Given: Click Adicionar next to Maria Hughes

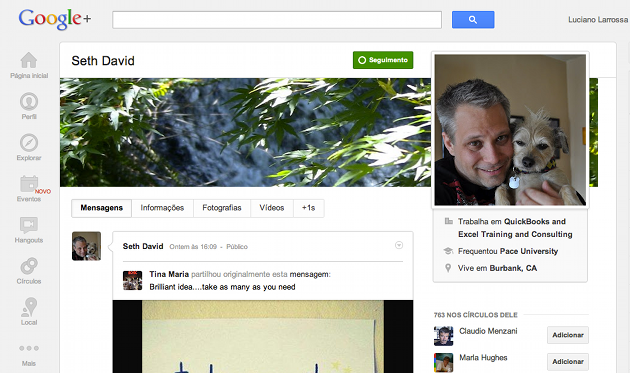Looking at the screenshot, I should point(568,362).
